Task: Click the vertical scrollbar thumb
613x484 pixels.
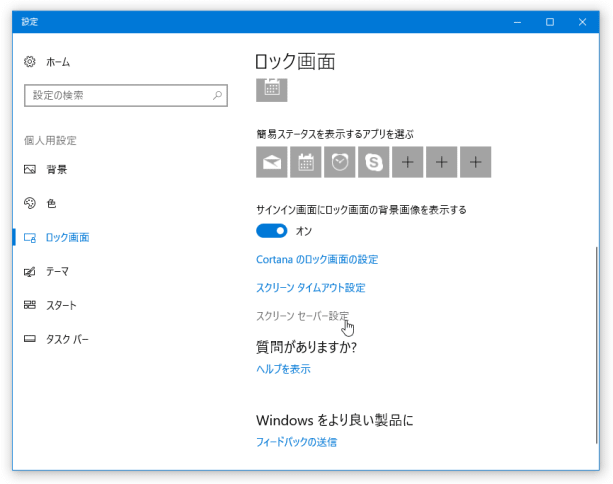Action: pos(597,345)
